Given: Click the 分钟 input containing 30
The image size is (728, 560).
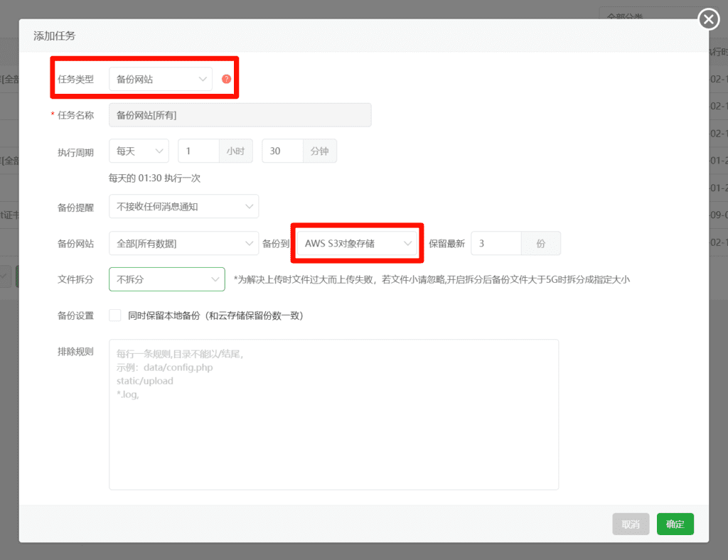Looking at the screenshot, I should [282, 151].
